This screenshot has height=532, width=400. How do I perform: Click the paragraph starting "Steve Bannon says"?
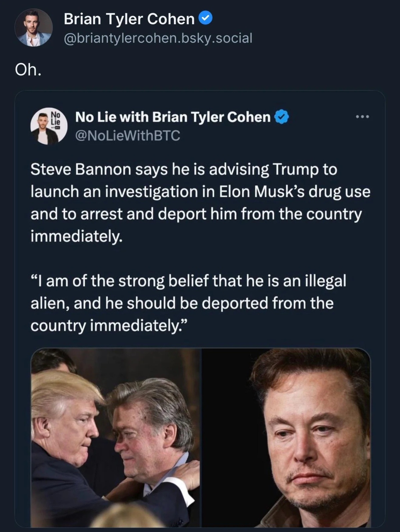pos(200,203)
